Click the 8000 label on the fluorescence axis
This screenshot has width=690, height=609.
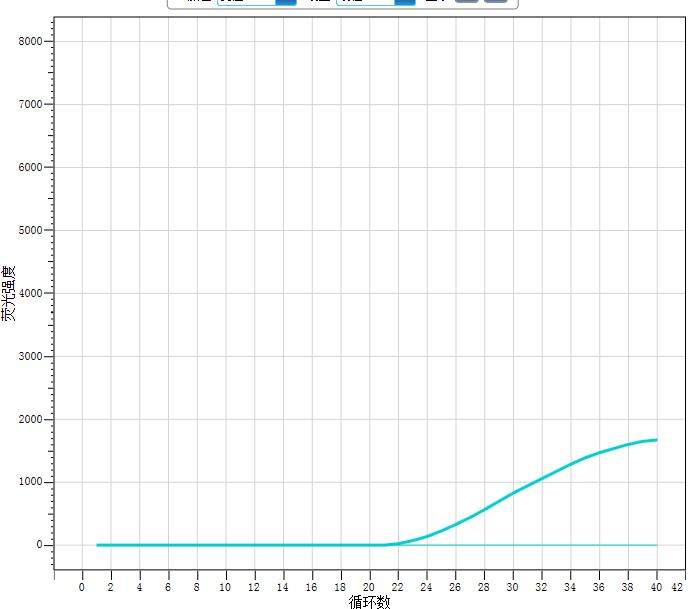pos(30,41)
